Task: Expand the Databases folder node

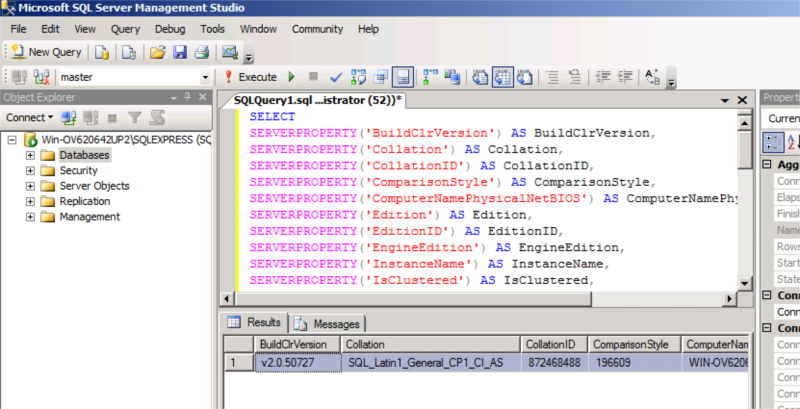Action: [x=30, y=156]
